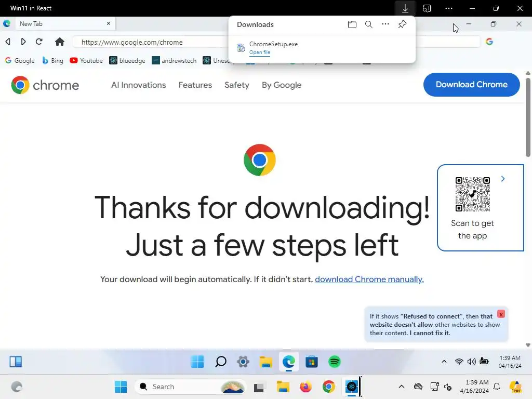The image size is (532, 399).
Task: Pin the Downloads panel
Action: pos(403,24)
